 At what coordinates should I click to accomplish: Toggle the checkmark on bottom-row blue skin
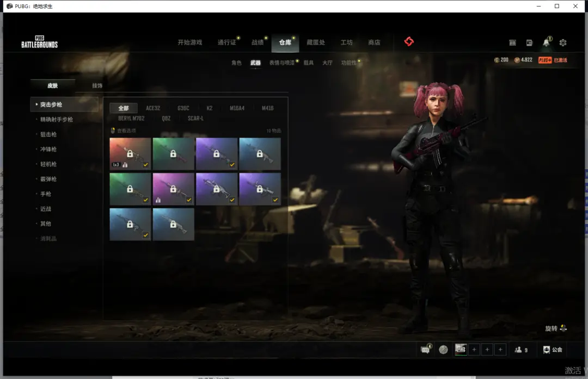tap(145, 235)
